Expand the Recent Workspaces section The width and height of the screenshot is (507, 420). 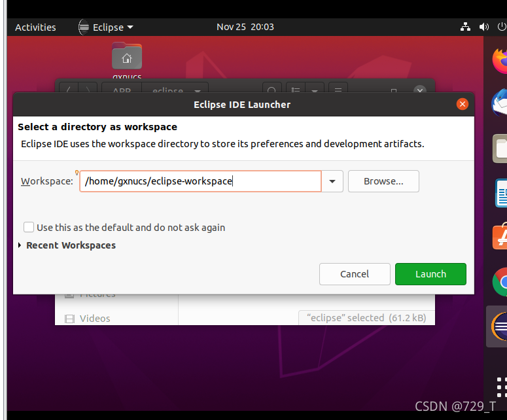pos(20,245)
